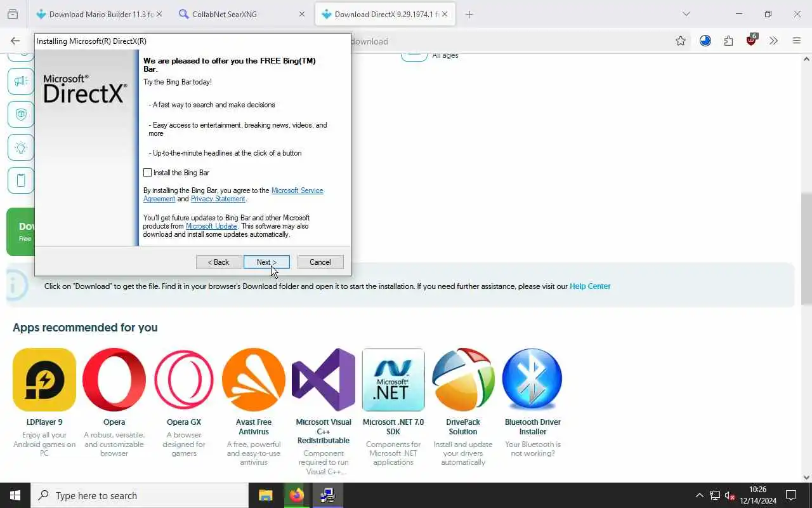Open the Firefox hamburger menu
Viewport: 812px width, 508px height.
797,41
